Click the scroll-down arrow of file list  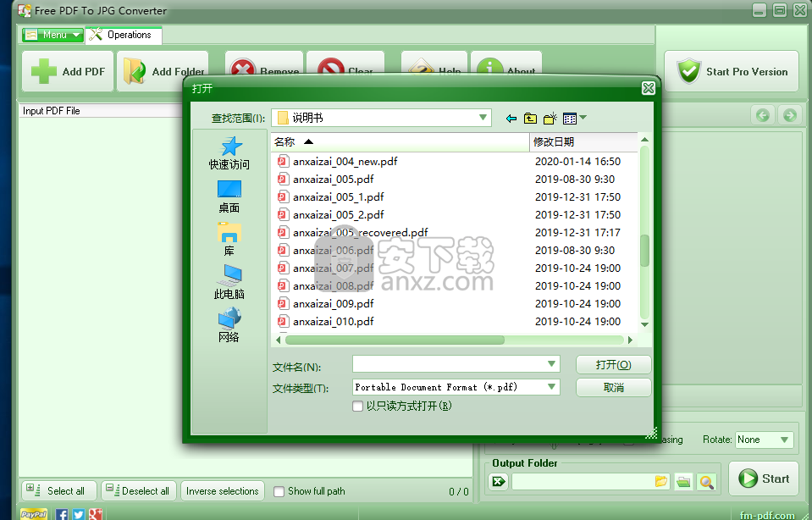coord(644,324)
